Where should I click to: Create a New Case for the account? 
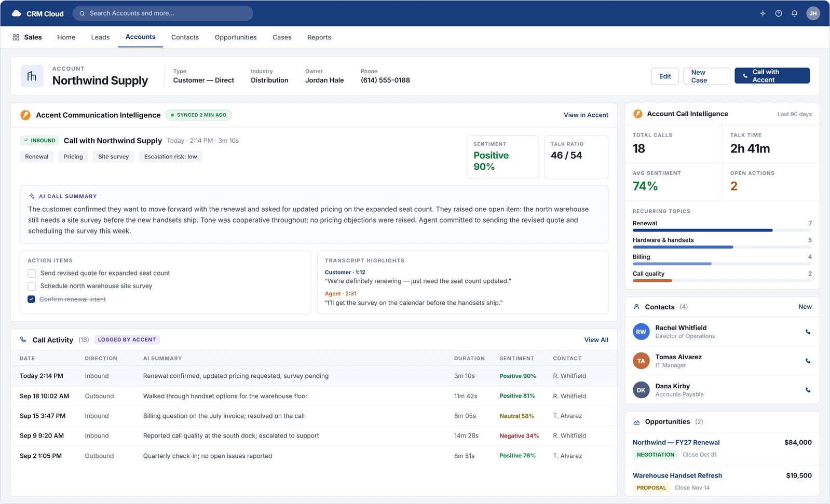point(706,76)
